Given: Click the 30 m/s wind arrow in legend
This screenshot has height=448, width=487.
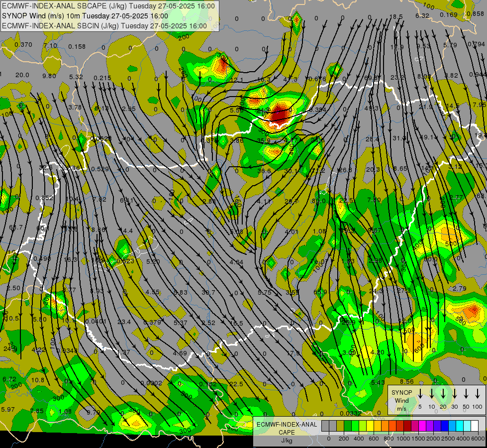Looking at the screenshot, I should (454, 394).
